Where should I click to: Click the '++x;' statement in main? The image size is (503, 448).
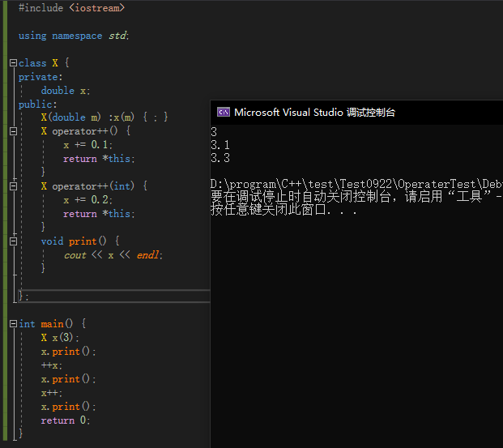[52, 365]
